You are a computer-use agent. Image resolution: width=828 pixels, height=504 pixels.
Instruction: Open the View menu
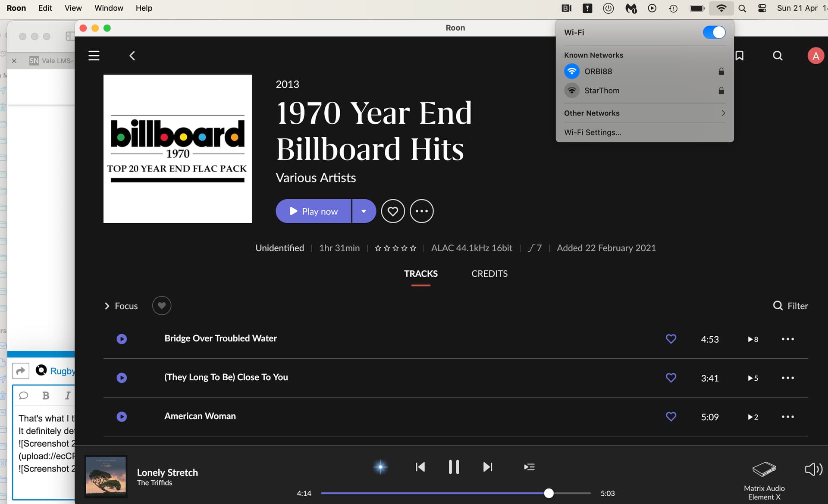coord(73,8)
